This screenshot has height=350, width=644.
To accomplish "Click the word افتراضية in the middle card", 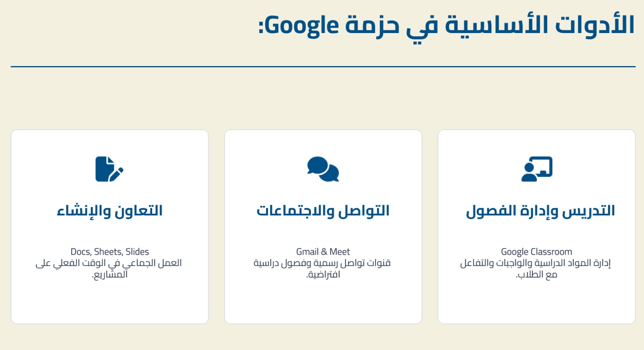I will click(323, 275).
